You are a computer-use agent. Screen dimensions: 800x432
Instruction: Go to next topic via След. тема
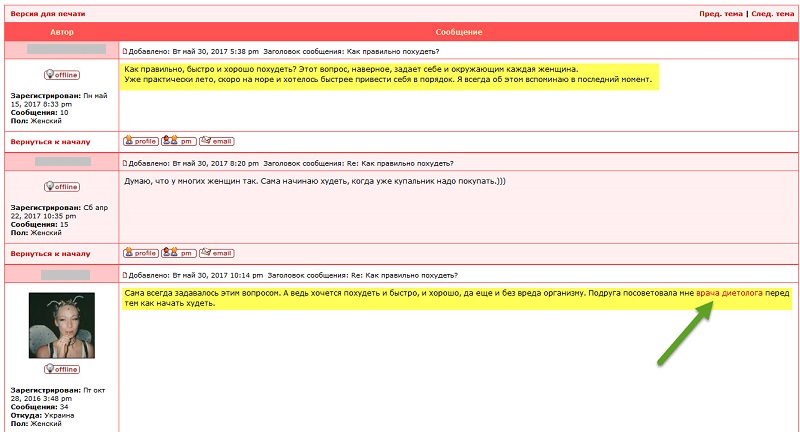(771, 15)
